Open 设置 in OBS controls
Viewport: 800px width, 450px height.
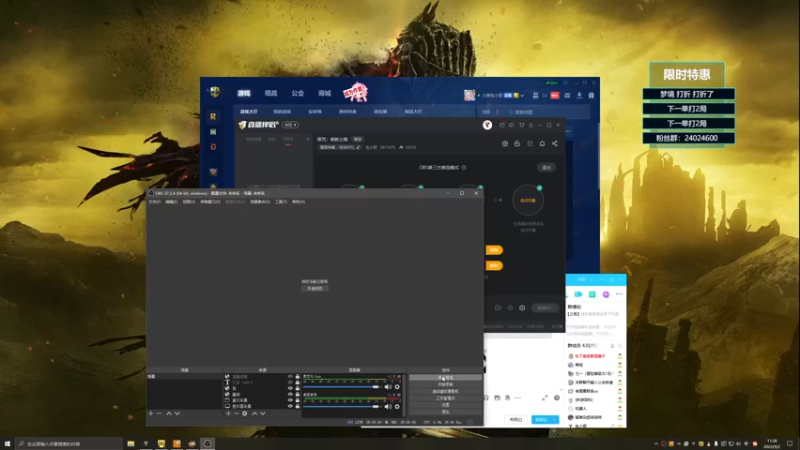pos(445,405)
